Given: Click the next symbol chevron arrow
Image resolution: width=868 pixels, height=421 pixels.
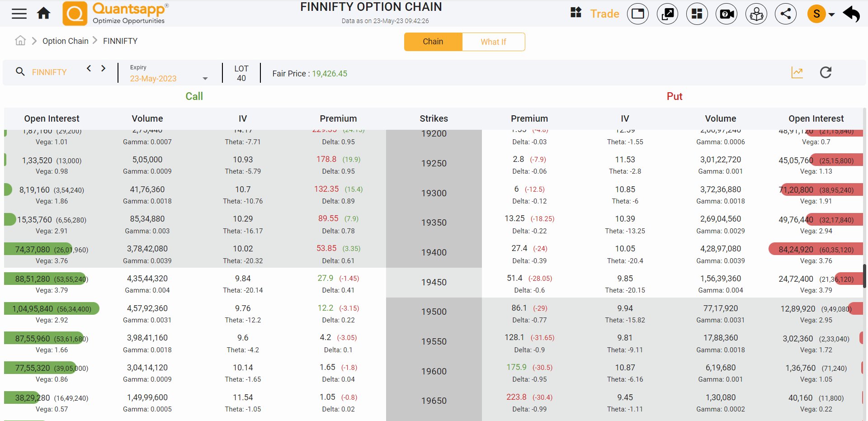Looking at the screenshot, I should point(103,68).
